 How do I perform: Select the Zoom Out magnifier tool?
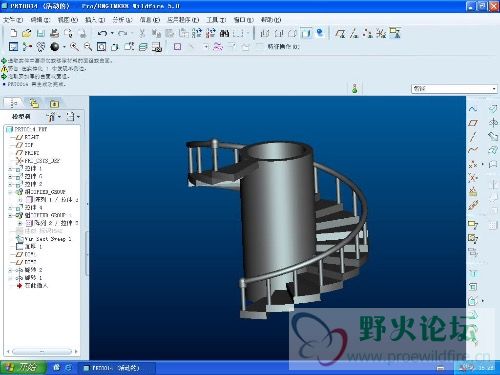point(88,47)
